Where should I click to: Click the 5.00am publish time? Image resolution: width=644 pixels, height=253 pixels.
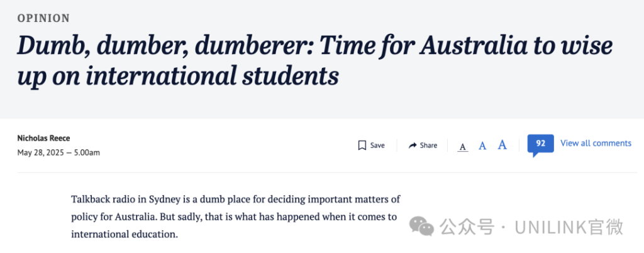87,153
